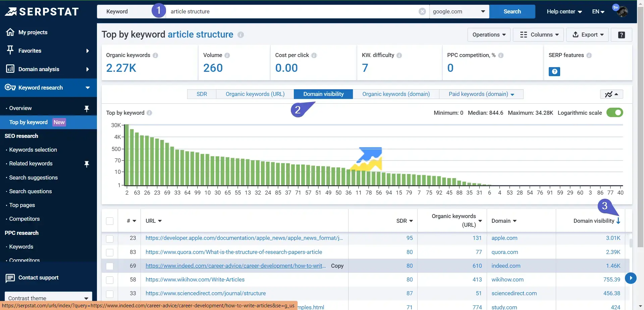Open the user avatar profile

[x=623, y=12]
